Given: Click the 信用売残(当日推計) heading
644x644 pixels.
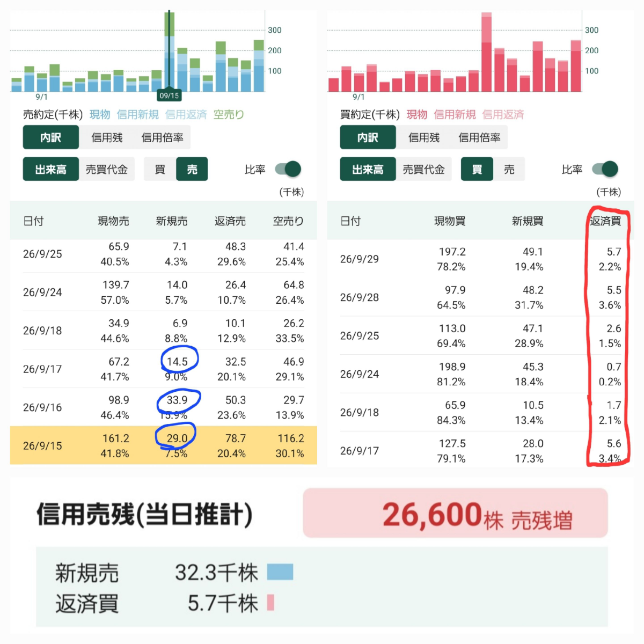Looking at the screenshot, I should (x=144, y=514).
